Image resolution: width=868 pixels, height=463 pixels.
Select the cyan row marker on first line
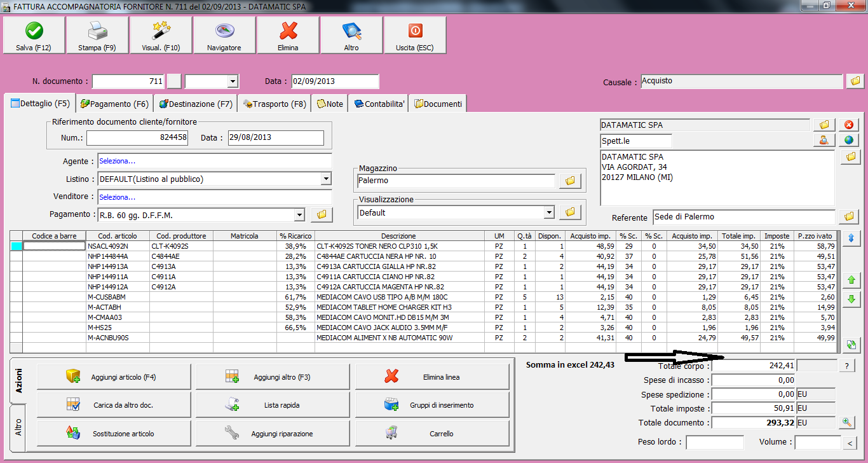pyautogui.click(x=16, y=246)
